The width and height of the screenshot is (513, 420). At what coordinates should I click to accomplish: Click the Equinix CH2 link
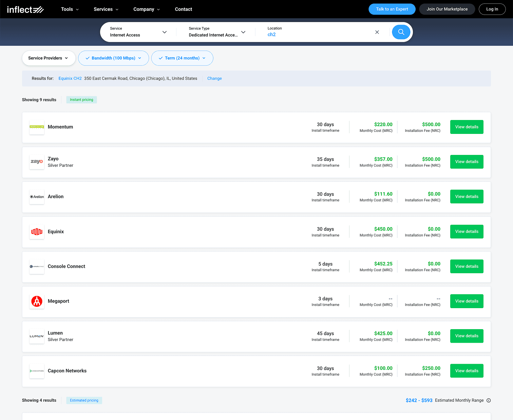point(70,78)
